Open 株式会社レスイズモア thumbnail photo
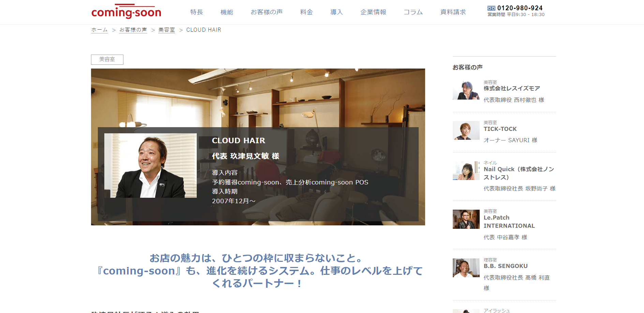644x313 pixels. click(x=466, y=90)
